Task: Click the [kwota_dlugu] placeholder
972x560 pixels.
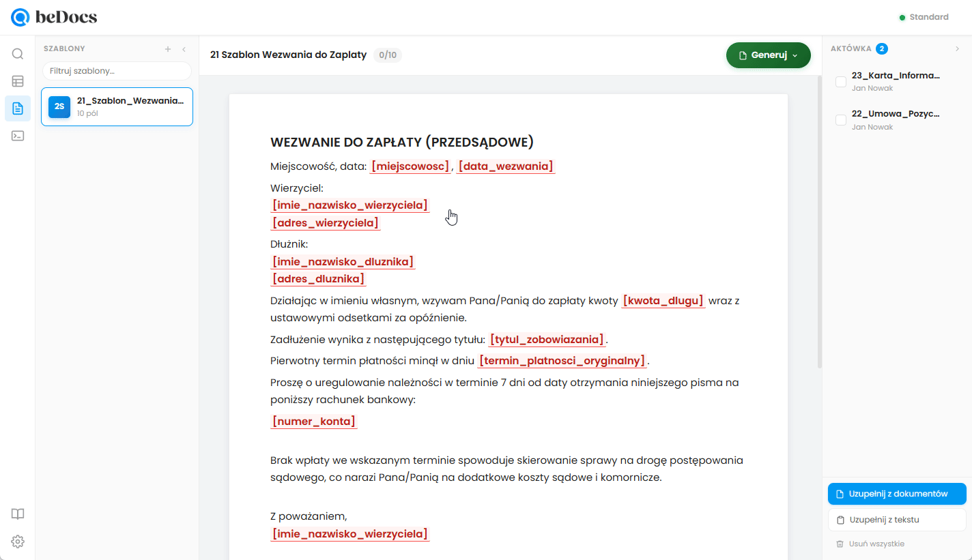Action: pyautogui.click(x=663, y=301)
